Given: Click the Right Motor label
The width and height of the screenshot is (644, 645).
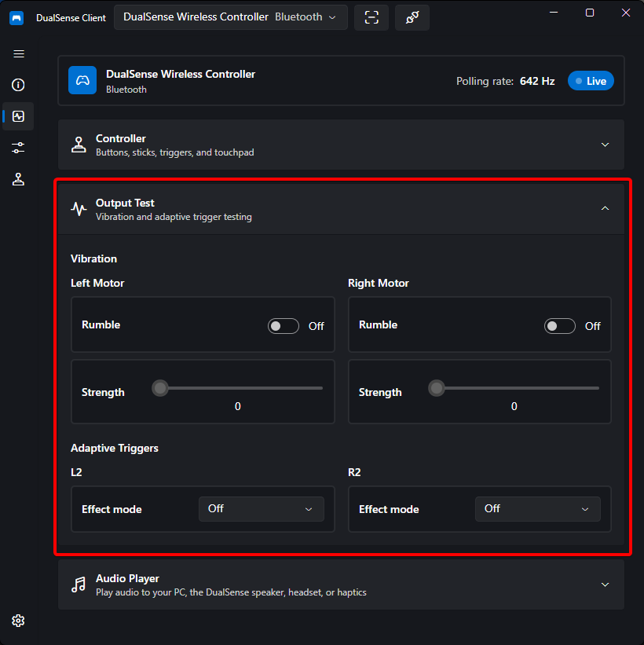Looking at the screenshot, I should 379,283.
